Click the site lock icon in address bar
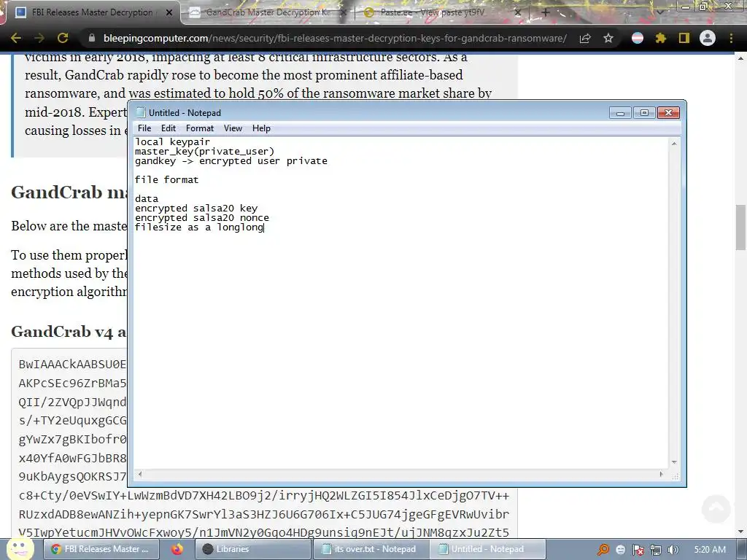This screenshot has height=560, width=747. point(91,38)
